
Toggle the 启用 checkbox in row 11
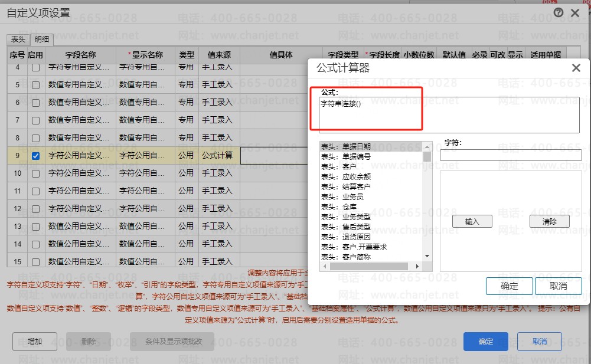(36, 191)
